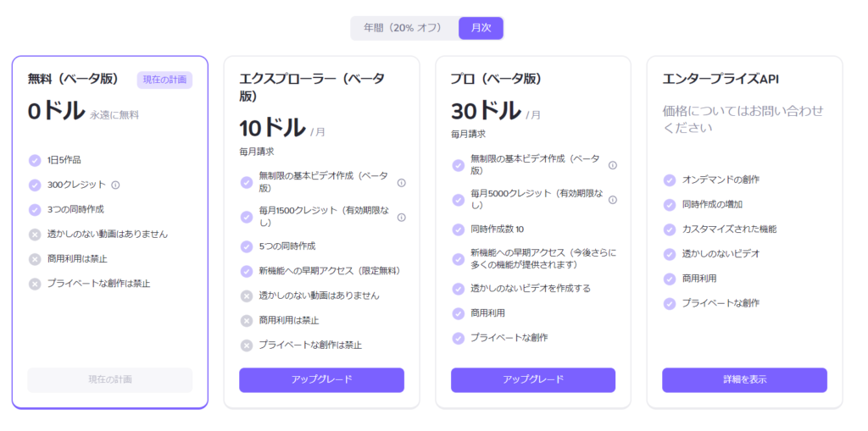Upgrade to the プロ 30ドル plan
The image size is (868, 431).
coord(533,380)
